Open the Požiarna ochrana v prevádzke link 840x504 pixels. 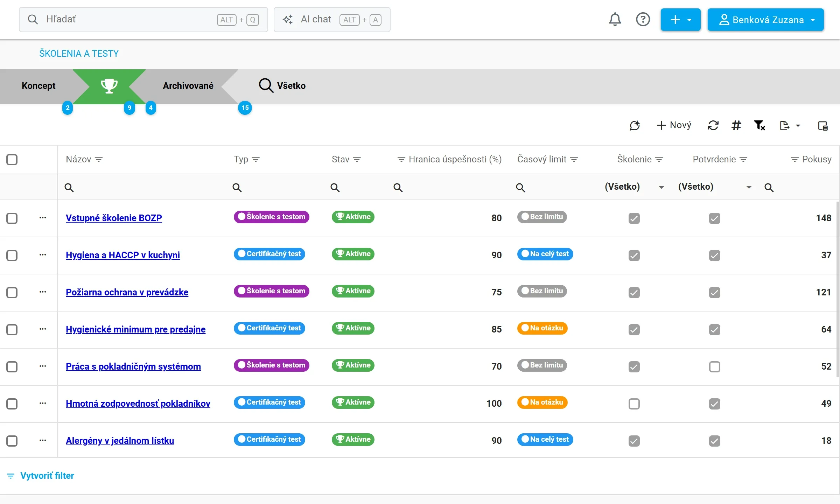tap(127, 292)
